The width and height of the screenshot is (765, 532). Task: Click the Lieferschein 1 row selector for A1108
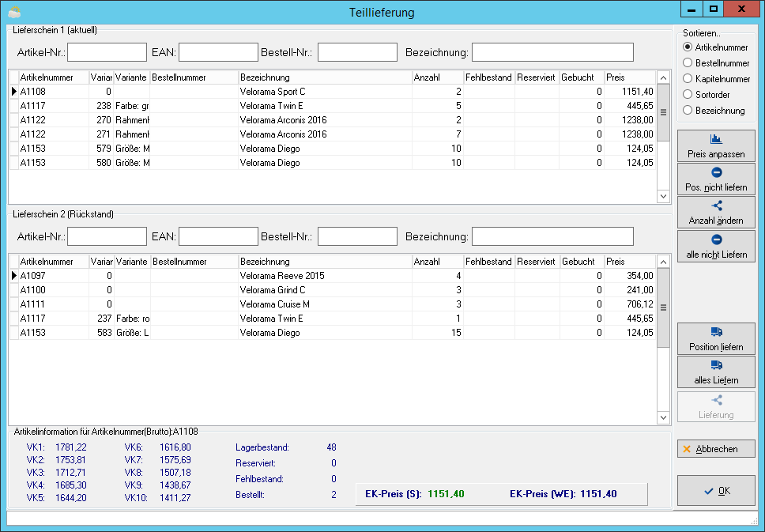(x=14, y=91)
